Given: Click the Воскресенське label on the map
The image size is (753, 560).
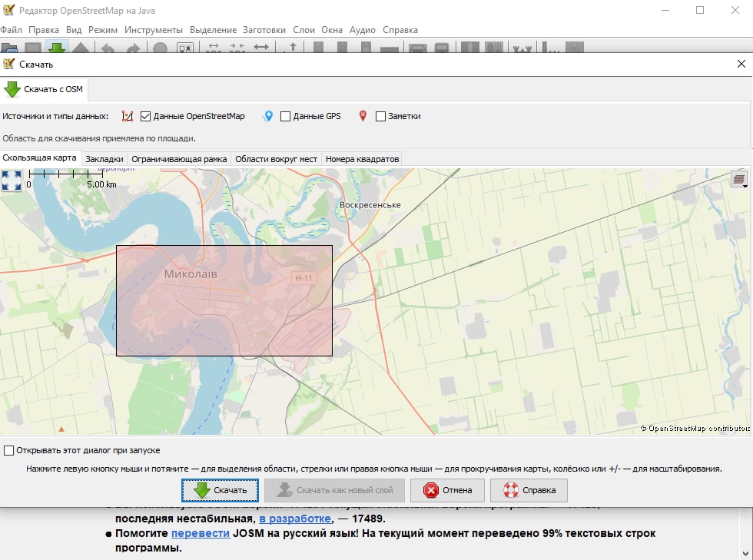Looking at the screenshot, I should pyautogui.click(x=370, y=205).
